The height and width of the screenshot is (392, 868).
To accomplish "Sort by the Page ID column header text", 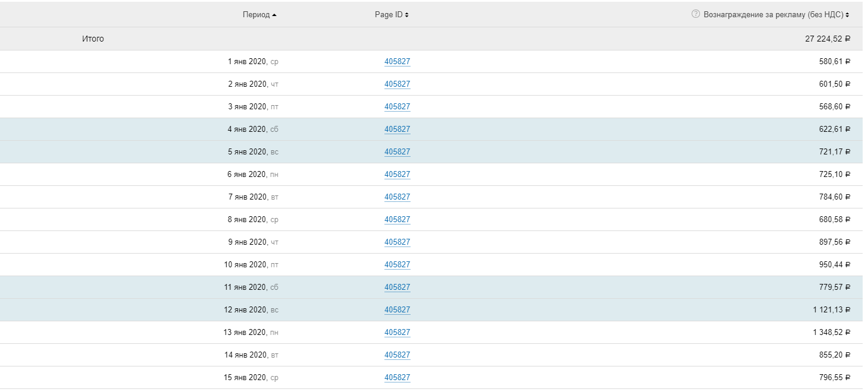I will [x=388, y=15].
